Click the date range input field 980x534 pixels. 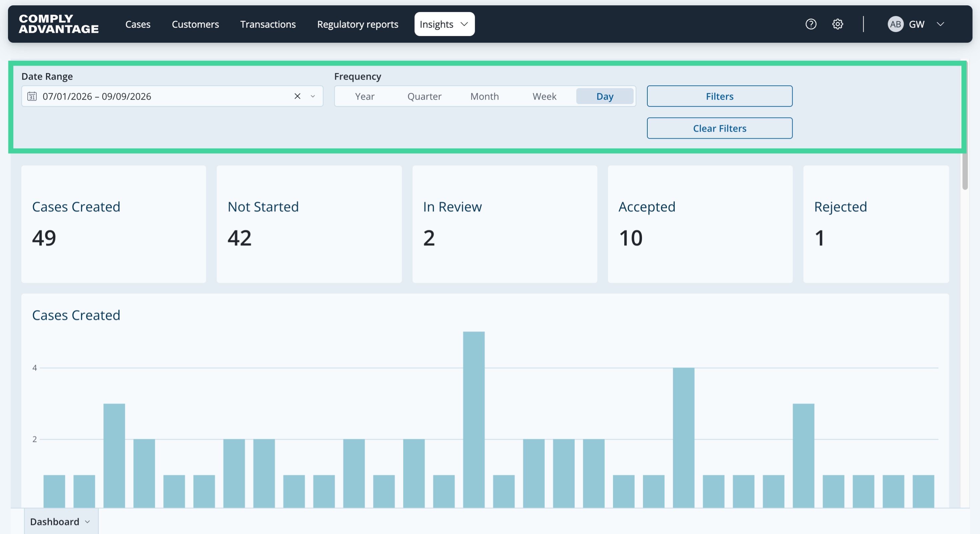coord(172,96)
